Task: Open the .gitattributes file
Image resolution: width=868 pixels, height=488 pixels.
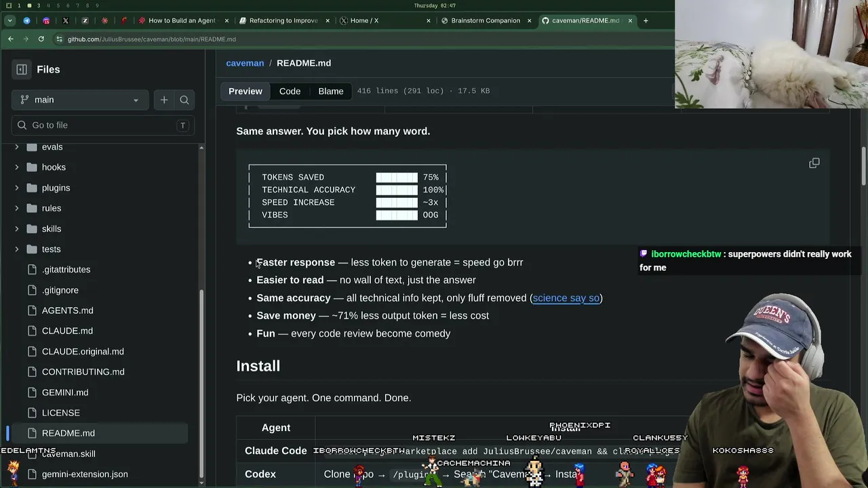Action: [x=66, y=270]
